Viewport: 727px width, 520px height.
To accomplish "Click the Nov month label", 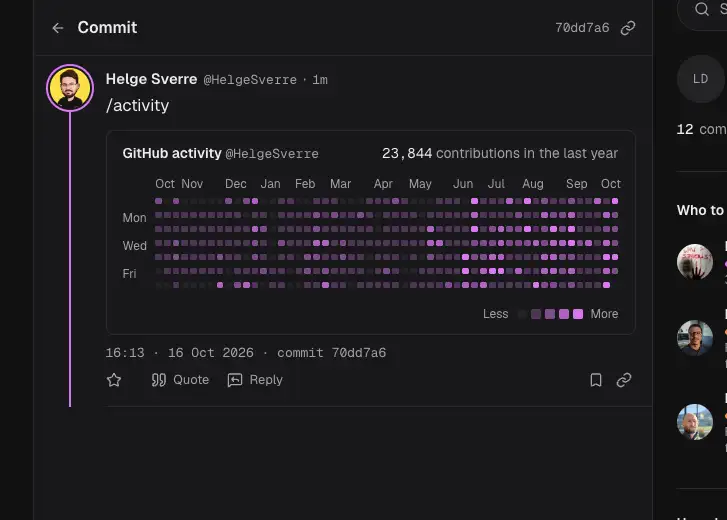I will 192,184.
